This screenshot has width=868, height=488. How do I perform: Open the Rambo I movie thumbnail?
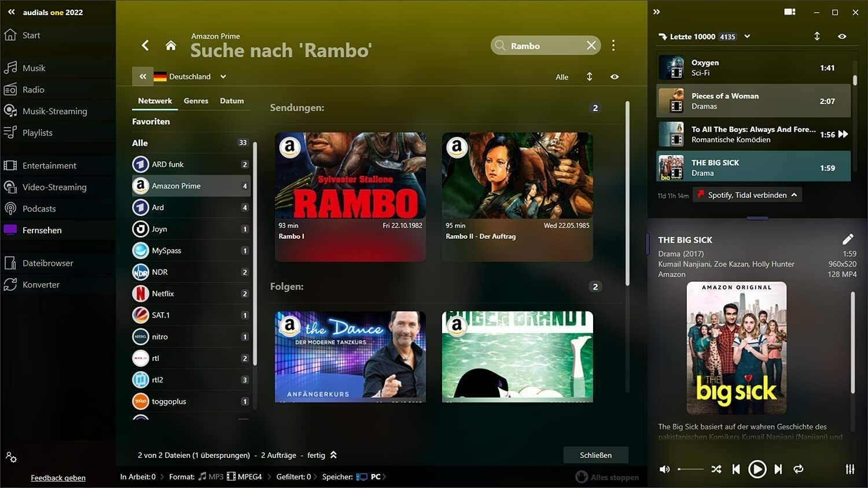coord(350,176)
